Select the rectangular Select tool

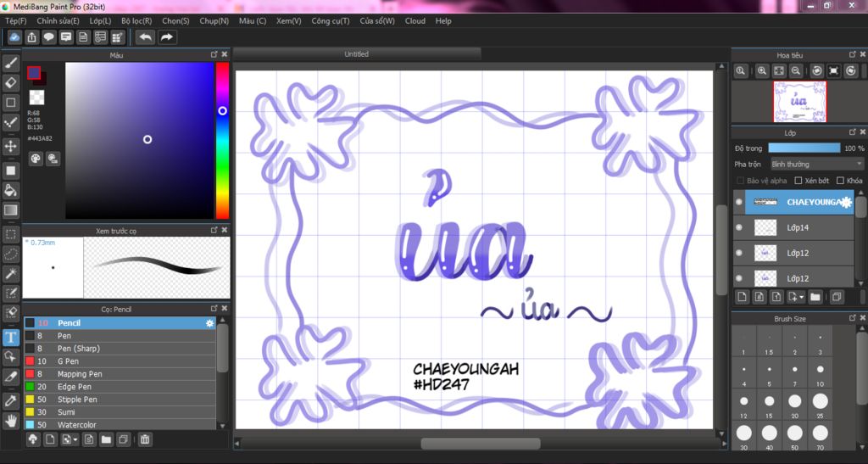tap(10, 234)
